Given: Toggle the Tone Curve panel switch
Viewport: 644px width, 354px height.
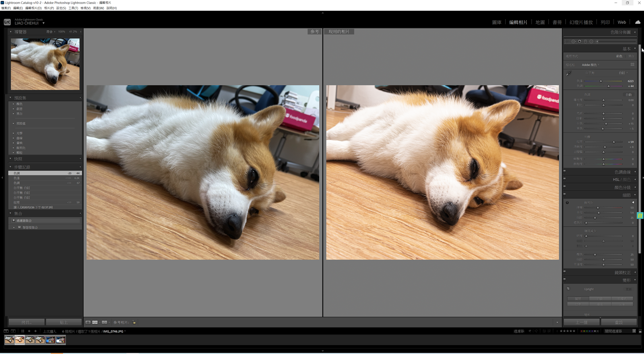Looking at the screenshot, I should pos(565,171).
